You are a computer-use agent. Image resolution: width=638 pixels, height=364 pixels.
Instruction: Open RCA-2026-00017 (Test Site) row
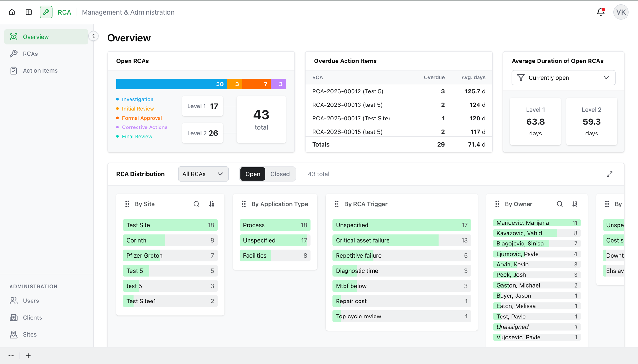point(398,118)
